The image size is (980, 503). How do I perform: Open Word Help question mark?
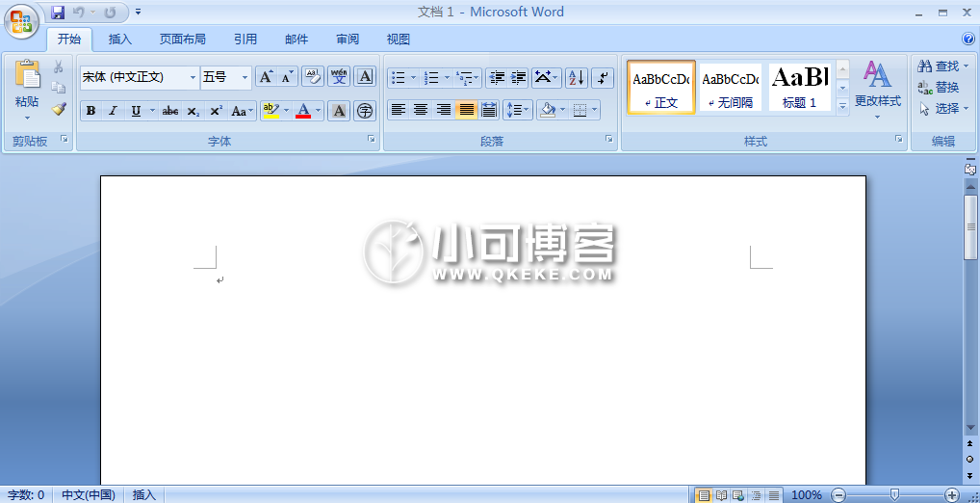point(968,39)
